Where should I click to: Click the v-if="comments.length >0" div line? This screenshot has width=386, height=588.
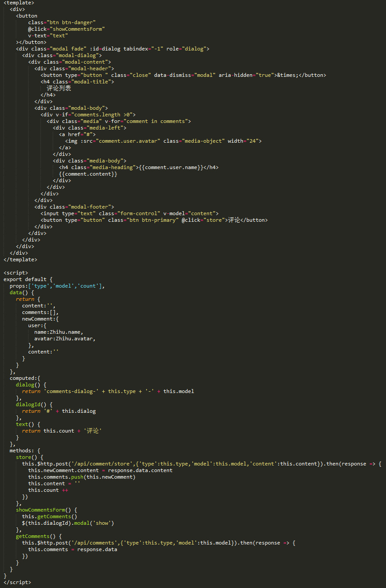pyautogui.click(x=88, y=115)
